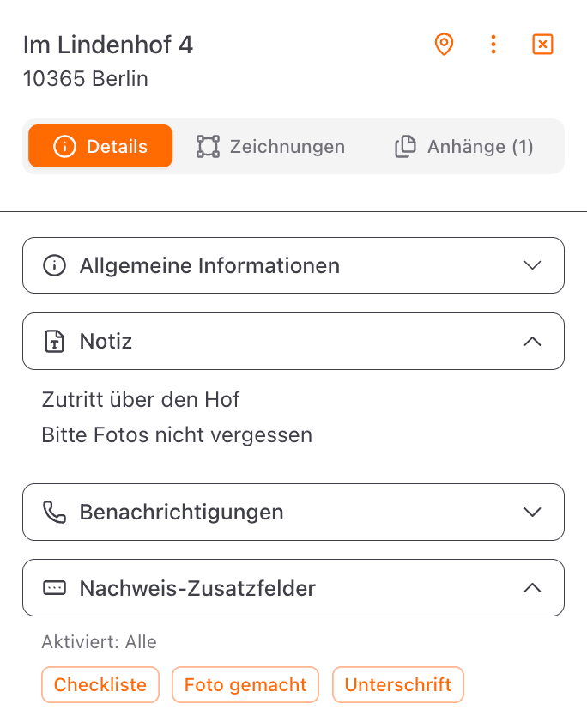Expand the Benachrichtigungen section
The height and width of the screenshot is (728, 587).
pos(533,512)
